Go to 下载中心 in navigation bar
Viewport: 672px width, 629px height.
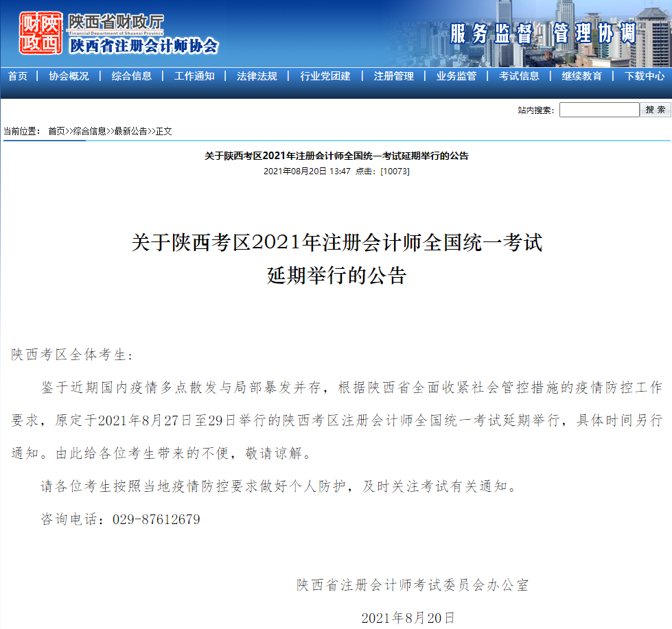645,76
